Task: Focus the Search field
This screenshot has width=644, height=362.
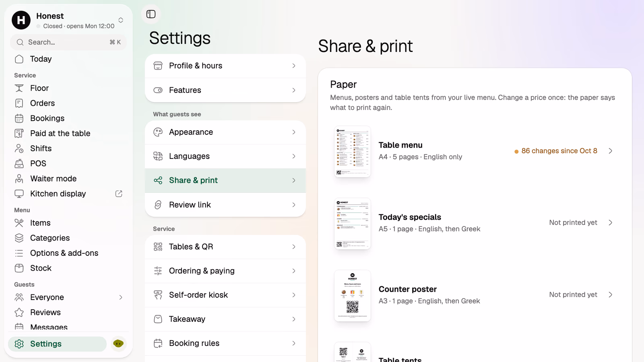Action: pos(68,42)
